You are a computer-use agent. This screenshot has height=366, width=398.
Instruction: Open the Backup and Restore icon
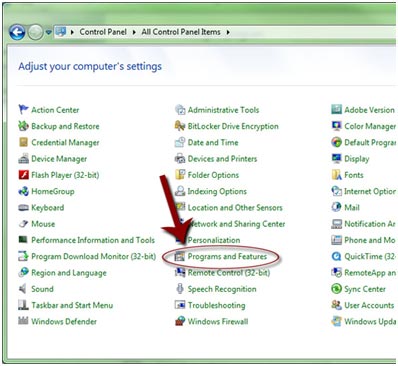pyautogui.click(x=23, y=126)
